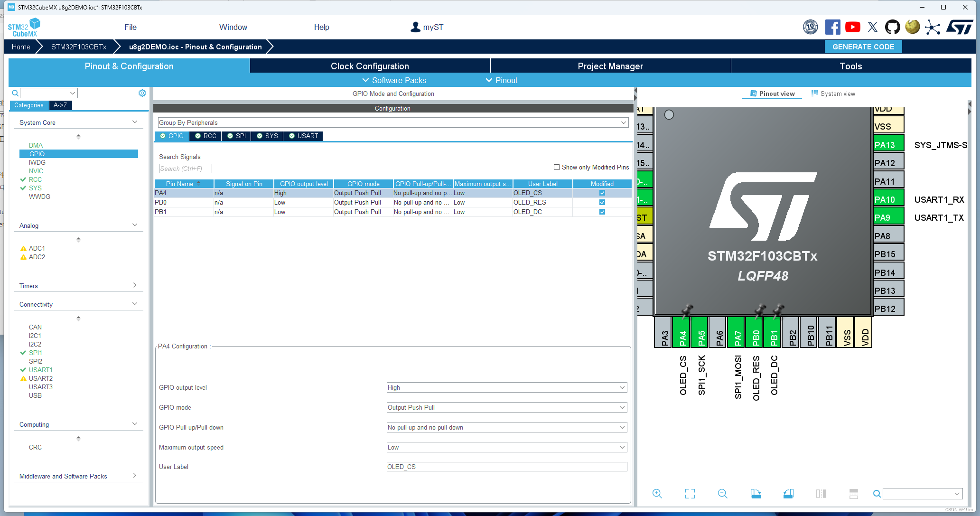Toggle Modified checkbox for PA4 row
This screenshot has height=516, width=980.
click(602, 193)
